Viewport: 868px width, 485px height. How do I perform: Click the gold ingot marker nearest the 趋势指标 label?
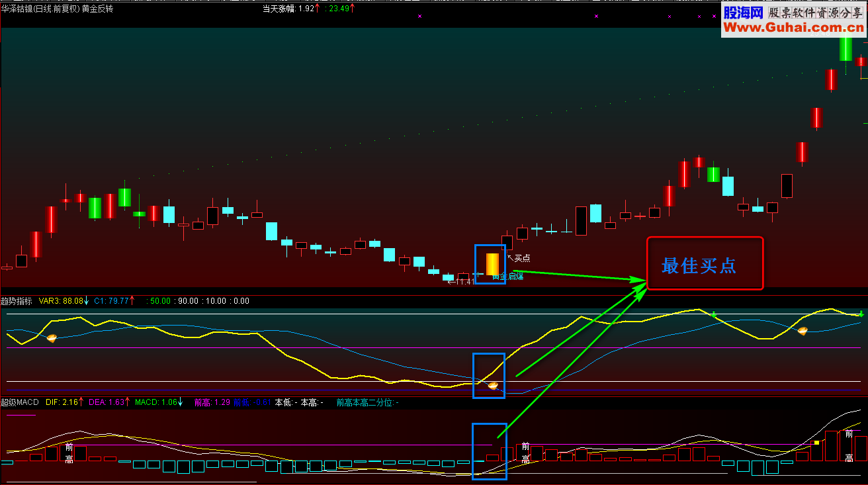(52, 338)
